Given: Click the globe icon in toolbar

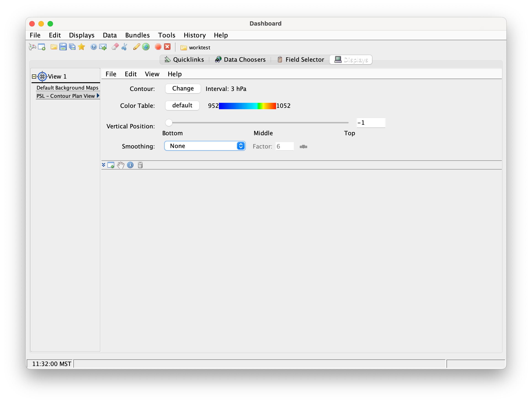Looking at the screenshot, I should point(146,47).
